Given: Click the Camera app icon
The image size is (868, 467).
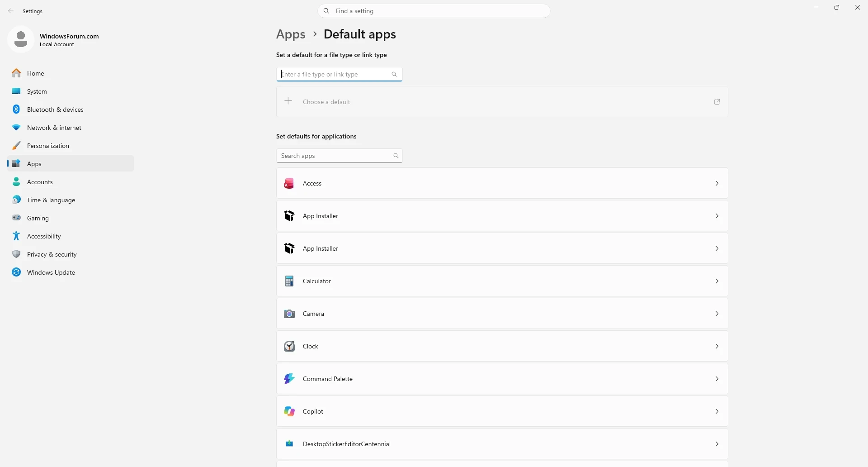Looking at the screenshot, I should tap(289, 314).
